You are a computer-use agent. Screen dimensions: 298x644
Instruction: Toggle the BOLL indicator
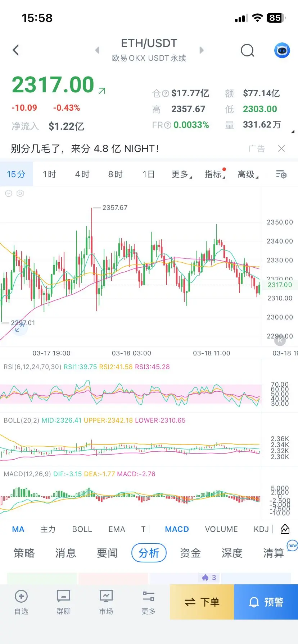pos(82,529)
